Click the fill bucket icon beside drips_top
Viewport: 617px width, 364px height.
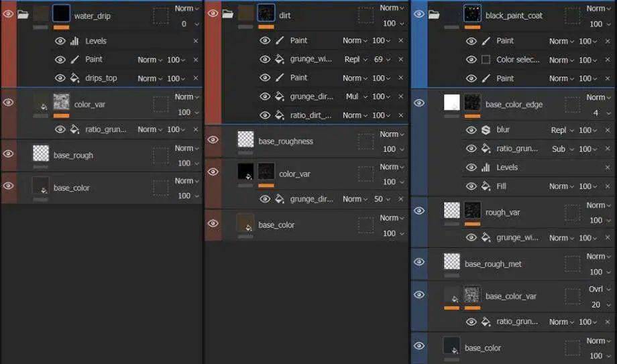coord(74,78)
